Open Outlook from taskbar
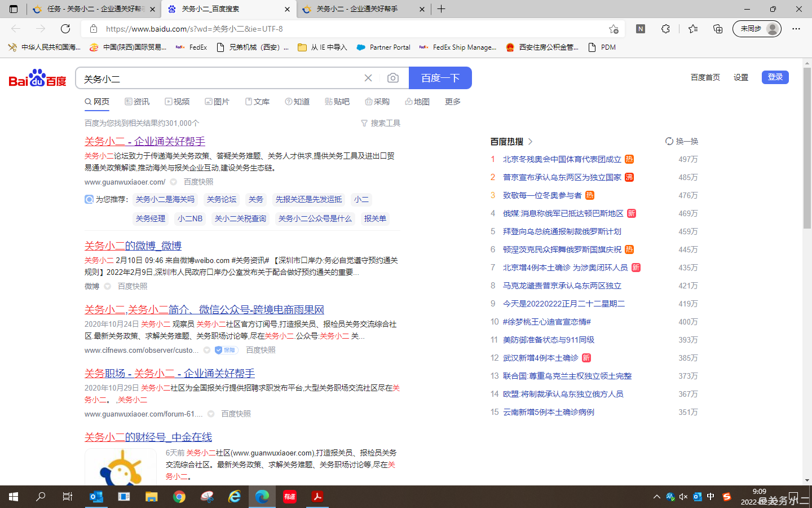The height and width of the screenshot is (508, 812). tap(96, 497)
